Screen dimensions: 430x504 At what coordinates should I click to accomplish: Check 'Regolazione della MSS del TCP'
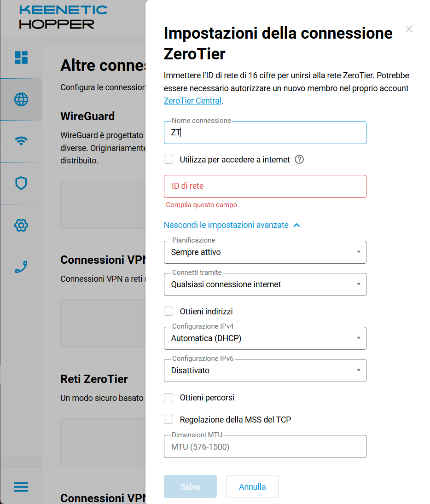click(169, 419)
